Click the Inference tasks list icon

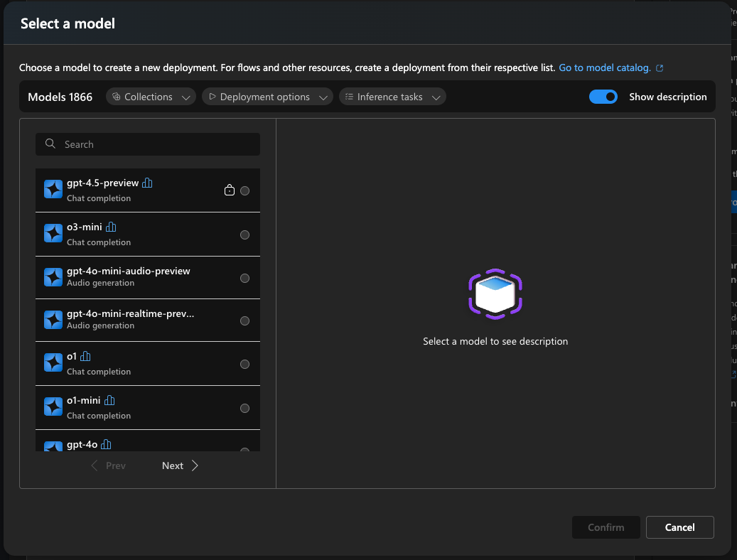[349, 97]
